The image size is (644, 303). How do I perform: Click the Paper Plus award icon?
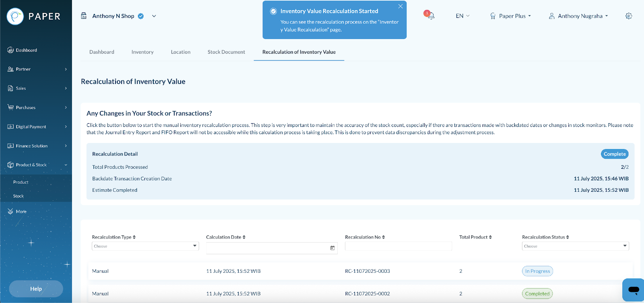493,16
